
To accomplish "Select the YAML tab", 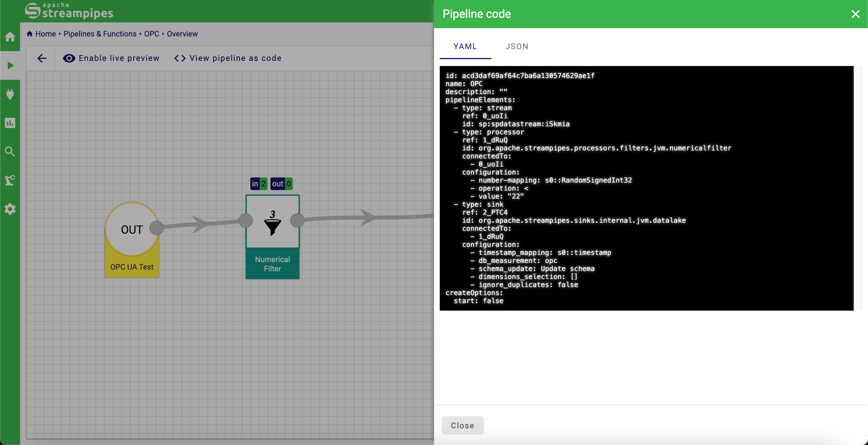I will point(465,47).
